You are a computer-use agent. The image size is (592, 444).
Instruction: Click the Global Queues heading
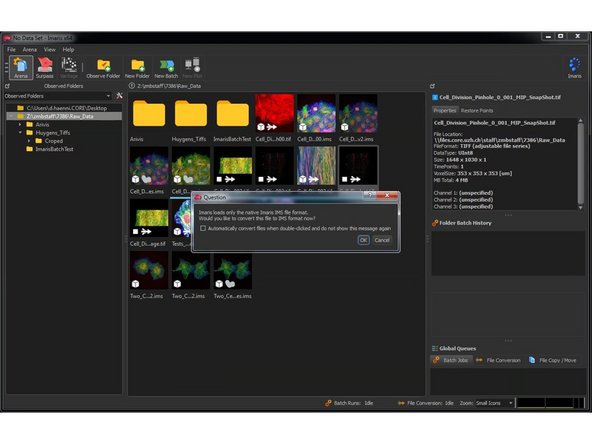click(458, 348)
